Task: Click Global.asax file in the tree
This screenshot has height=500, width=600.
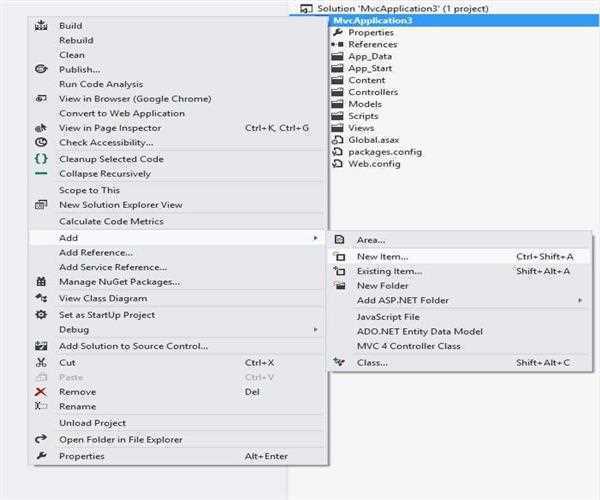Action: point(373,140)
